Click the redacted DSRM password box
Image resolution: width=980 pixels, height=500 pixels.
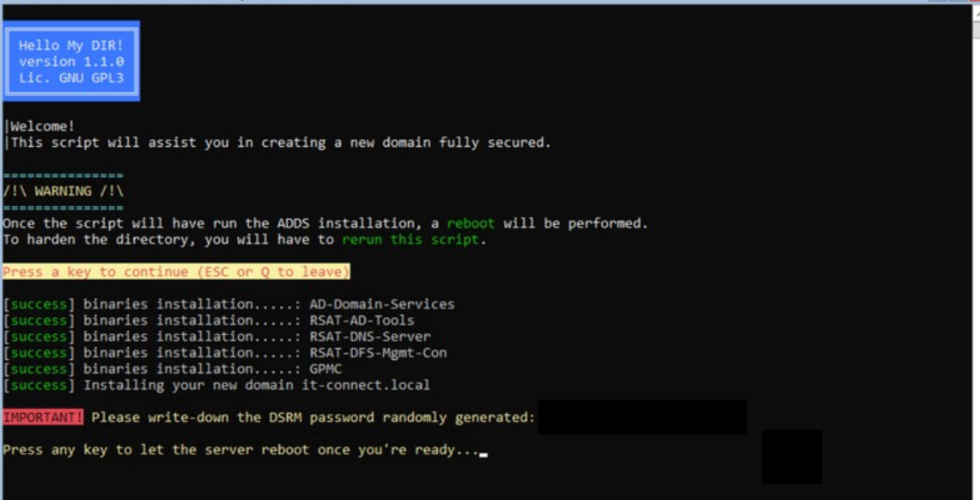[642, 418]
